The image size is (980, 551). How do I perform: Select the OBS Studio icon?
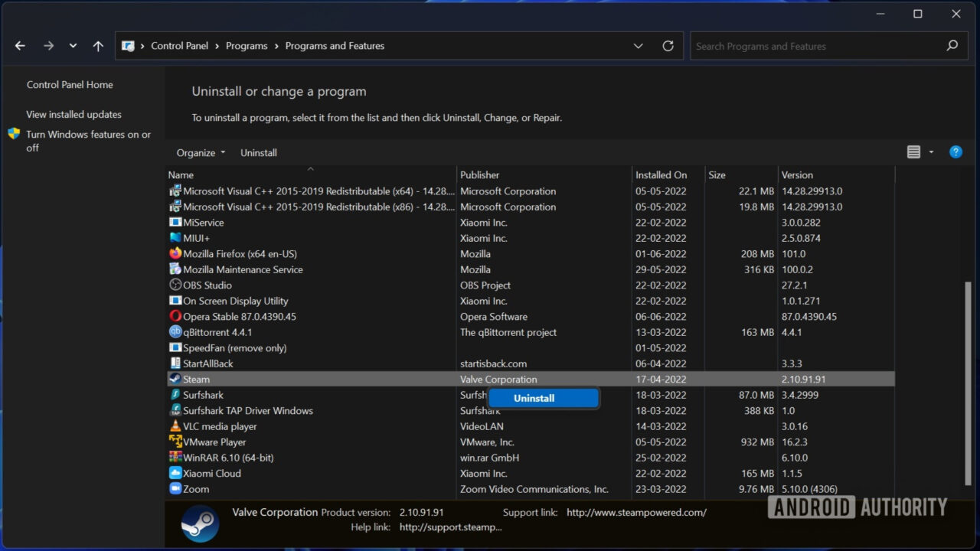pyautogui.click(x=176, y=285)
